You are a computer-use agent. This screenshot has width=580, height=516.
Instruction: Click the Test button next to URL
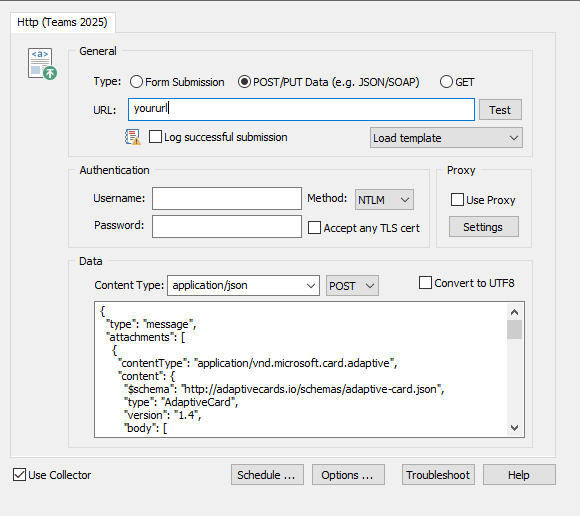point(500,110)
